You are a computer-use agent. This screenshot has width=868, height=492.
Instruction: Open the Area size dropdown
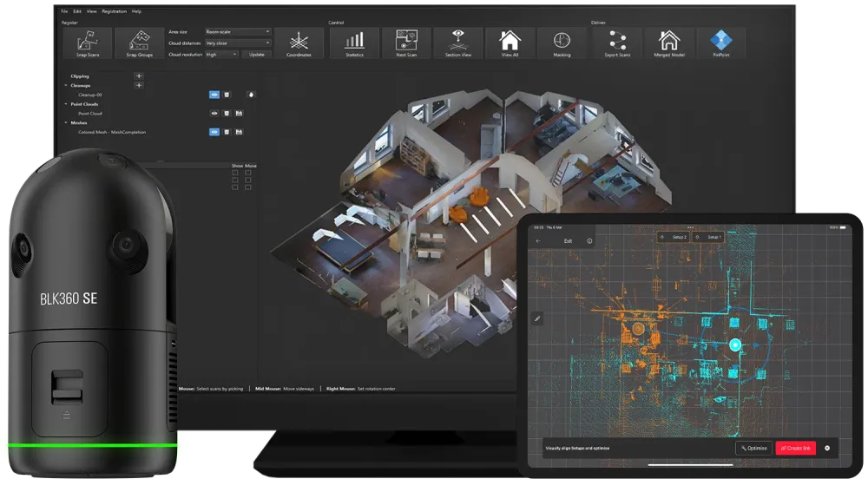[x=238, y=32]
